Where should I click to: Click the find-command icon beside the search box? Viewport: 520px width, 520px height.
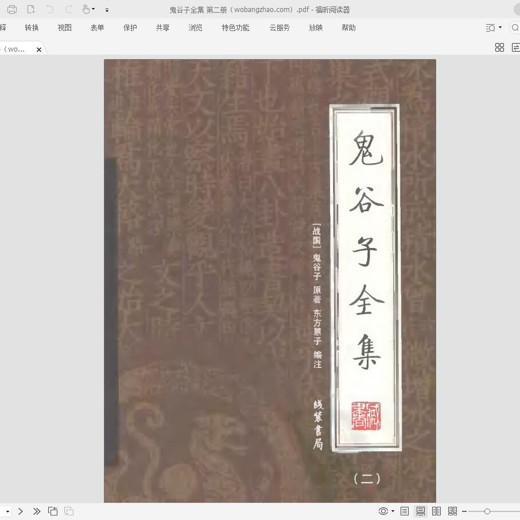point(490,28)
